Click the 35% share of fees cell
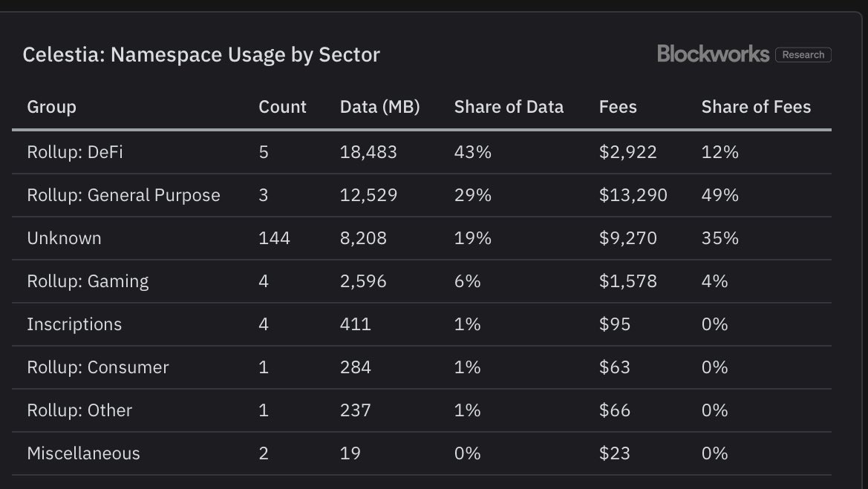This screenshot has height=489, width=868. click(719, 238)
